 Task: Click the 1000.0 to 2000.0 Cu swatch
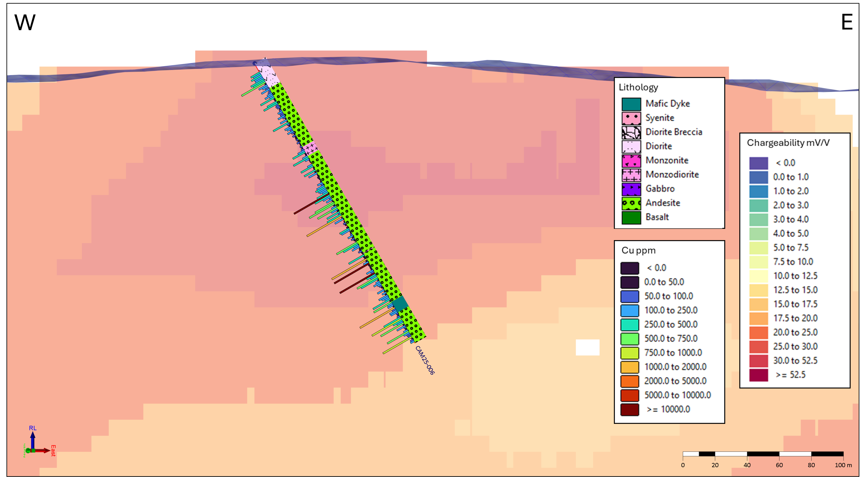630,367
